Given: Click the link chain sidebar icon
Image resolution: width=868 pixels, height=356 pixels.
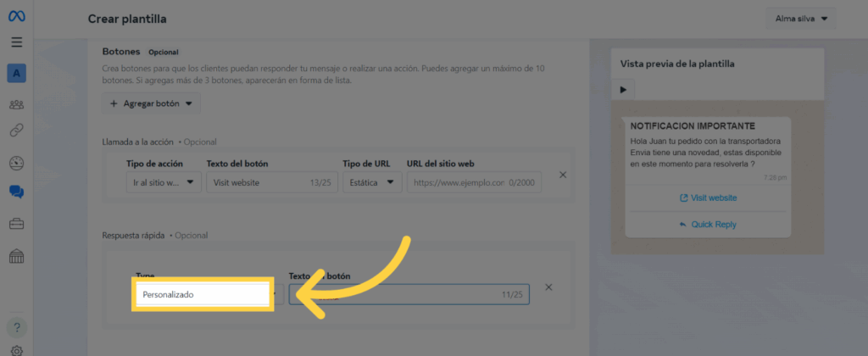Looking at the screenshot, I should tap(17, 131).
